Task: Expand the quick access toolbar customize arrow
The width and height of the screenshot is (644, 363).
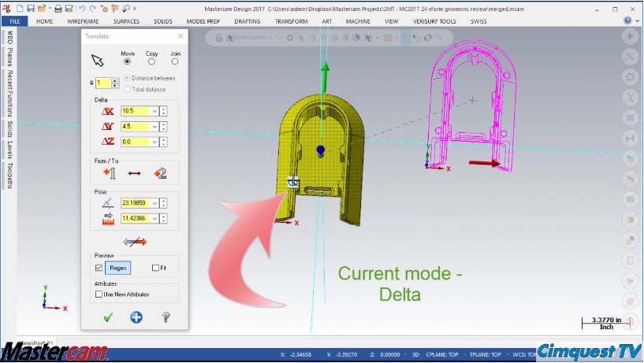Action: tap(135, 8)
